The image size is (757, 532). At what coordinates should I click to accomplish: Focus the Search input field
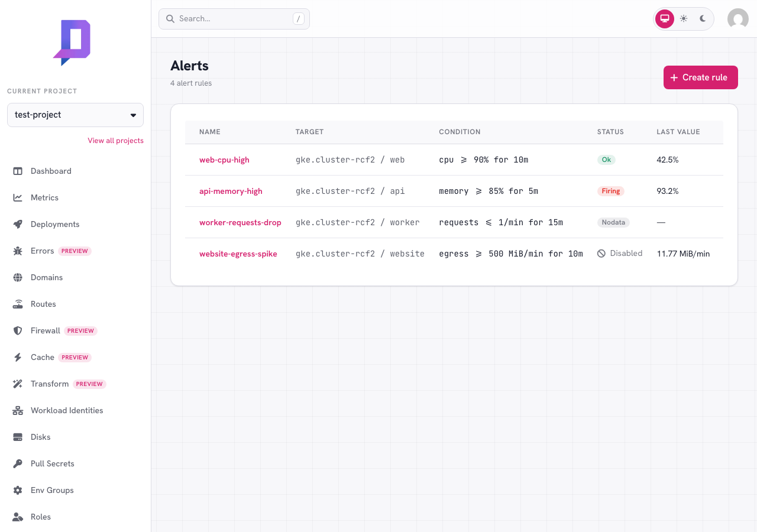(234, 19)
